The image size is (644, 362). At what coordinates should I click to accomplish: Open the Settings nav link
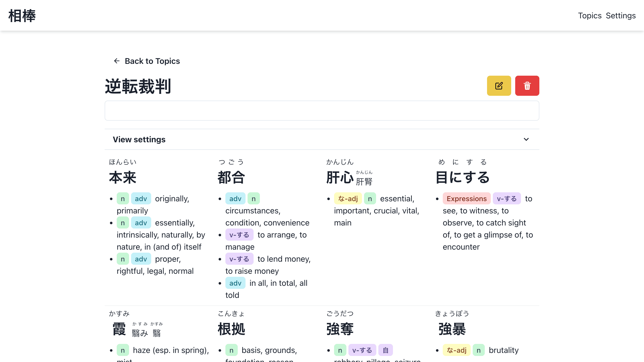(621, 16)
